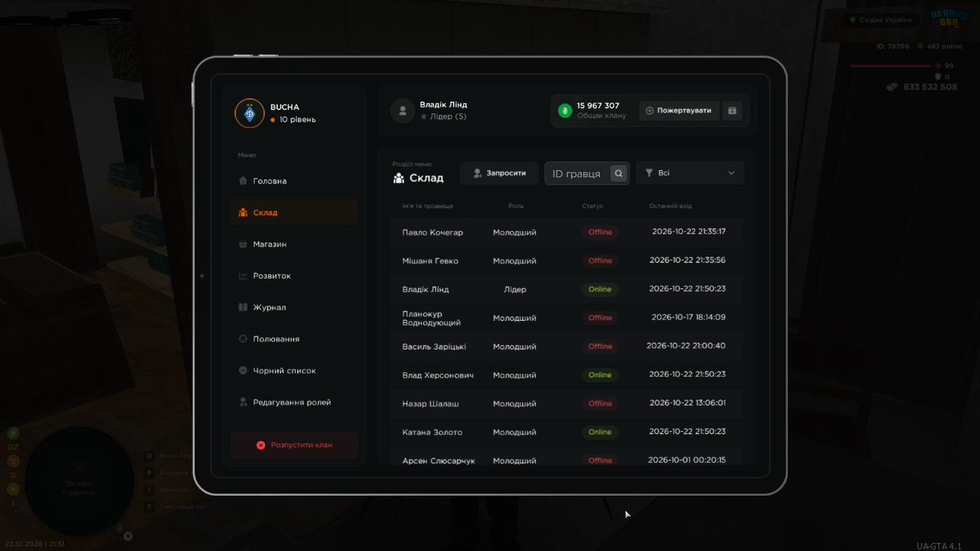This screenshot has width=980, height=551.
Task: Click the Пожертвувати donate button
Action: tap(679, 110)
